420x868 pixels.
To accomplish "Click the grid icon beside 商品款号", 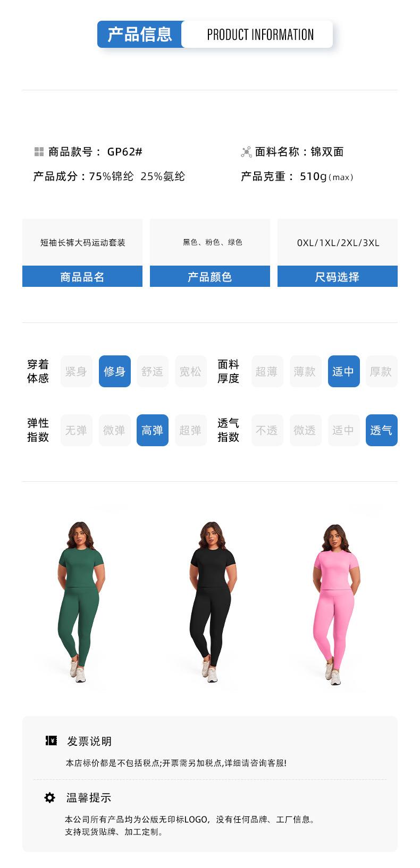I will click(39, 152).
